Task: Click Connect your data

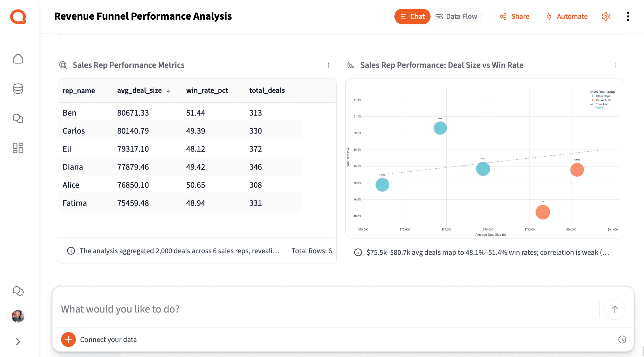Action: 108,339
